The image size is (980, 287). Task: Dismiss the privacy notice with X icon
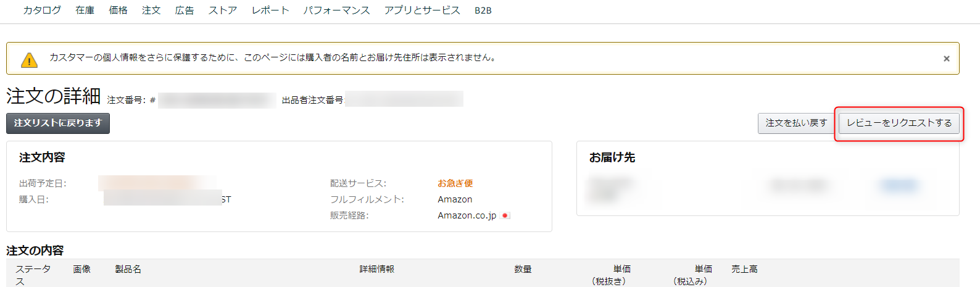946,59
